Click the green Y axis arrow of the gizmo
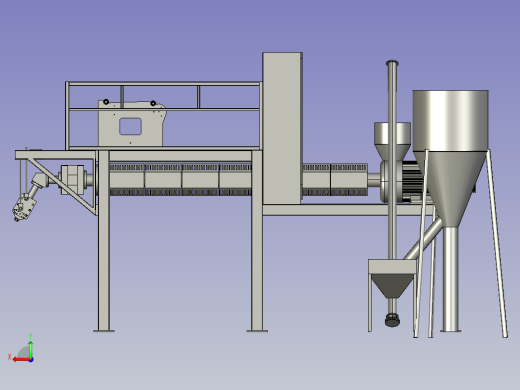Image resolution: width=520 pixels, height=390 pixels. [x=31, y=350]
